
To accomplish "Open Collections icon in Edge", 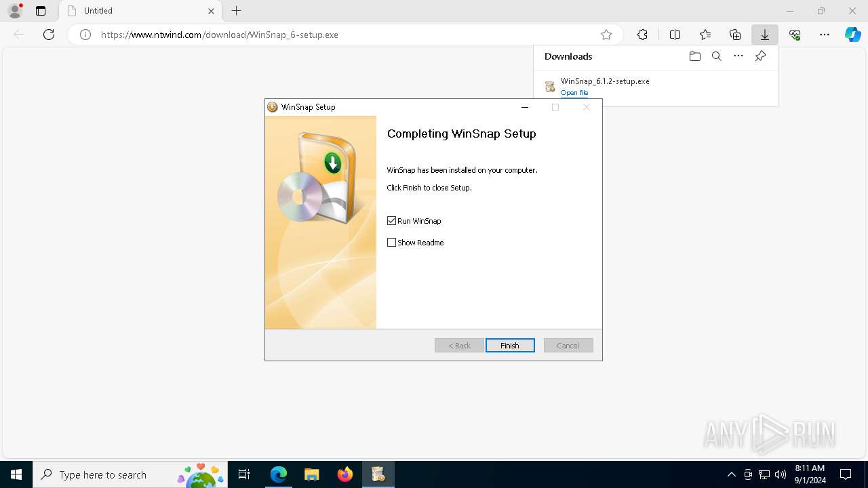I will 735,35.
